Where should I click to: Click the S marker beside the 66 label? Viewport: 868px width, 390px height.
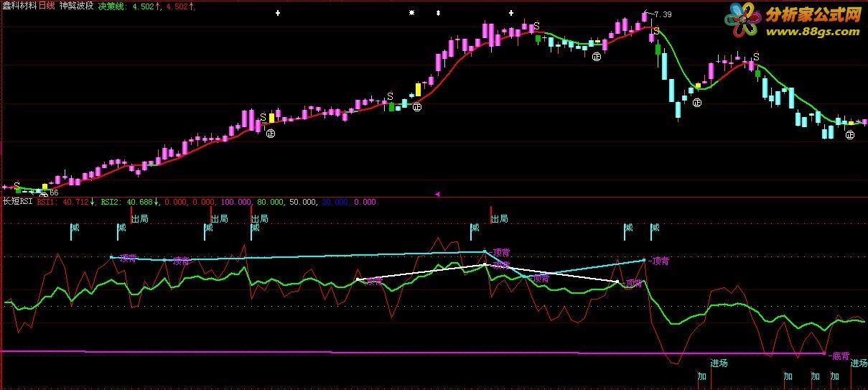click(17, 186)
